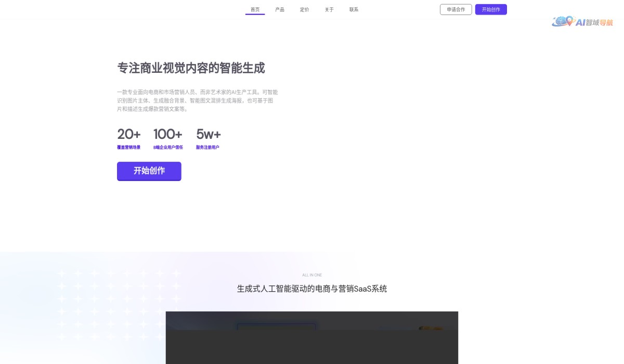Click the 5w+ statistic labeled 服务注册用户
This screenshot has height=364, width=624.
(208, 134)
